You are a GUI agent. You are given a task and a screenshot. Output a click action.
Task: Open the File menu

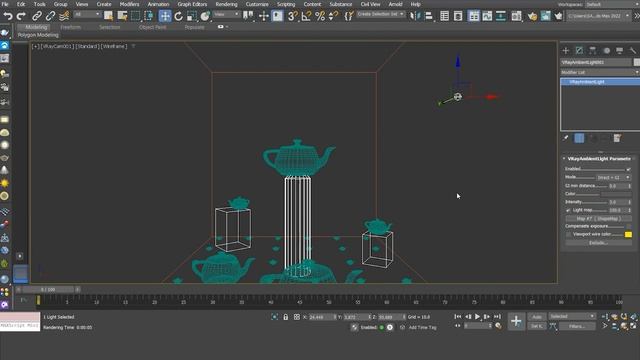click(5, 4)
